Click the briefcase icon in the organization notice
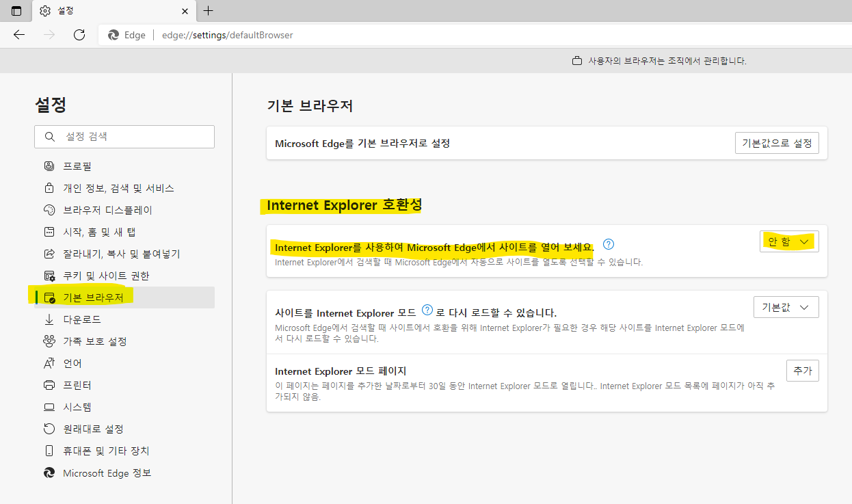This screenshot has width=852, height=504. 577,61
